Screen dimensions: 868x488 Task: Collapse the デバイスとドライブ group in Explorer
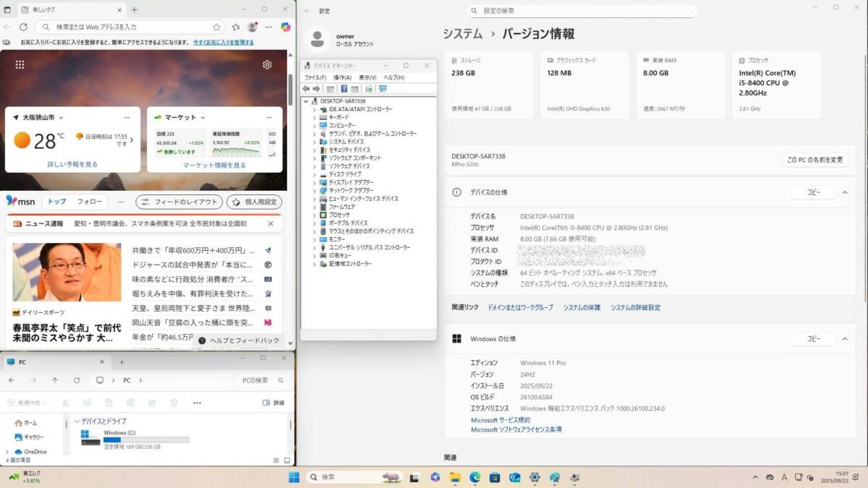tap(77, 421)
